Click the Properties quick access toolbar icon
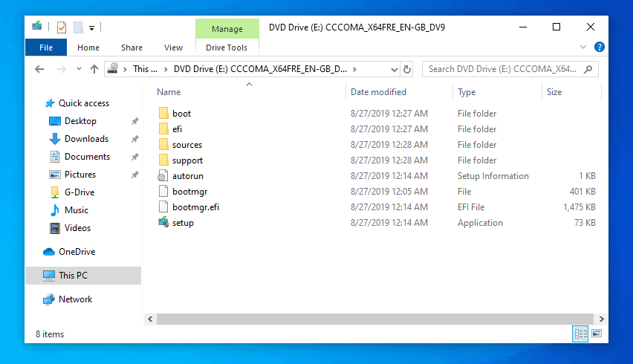Screen dimensions: 633x364 (x=62, y=27)
